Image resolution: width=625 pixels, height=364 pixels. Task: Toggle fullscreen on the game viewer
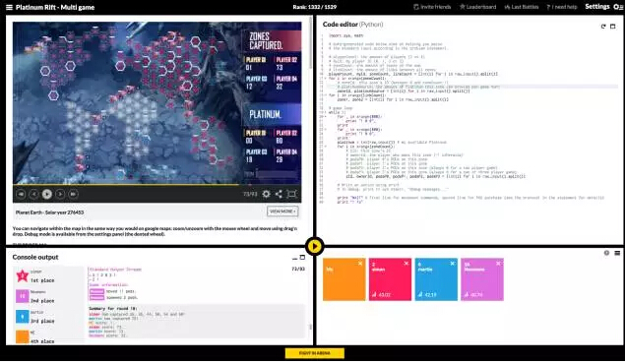[291, 194]
